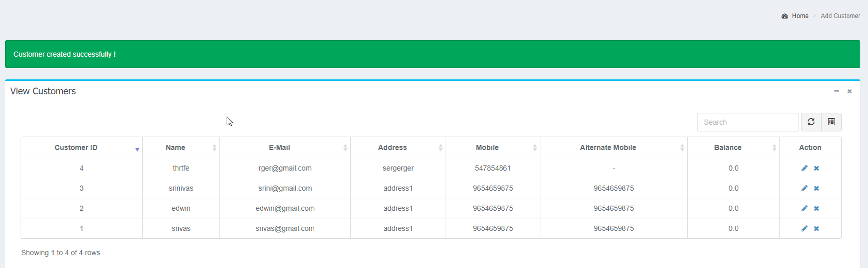Delete customer thrtfe with cross icon
Viewport: 868px width, 268px height.
coord(816,168)
